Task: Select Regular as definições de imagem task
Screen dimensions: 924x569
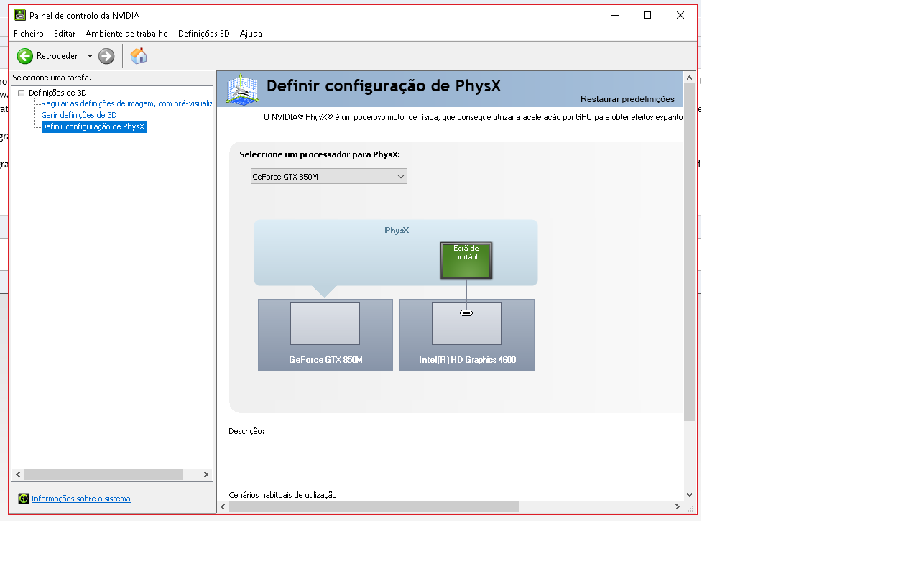Action: click(126, 103)
